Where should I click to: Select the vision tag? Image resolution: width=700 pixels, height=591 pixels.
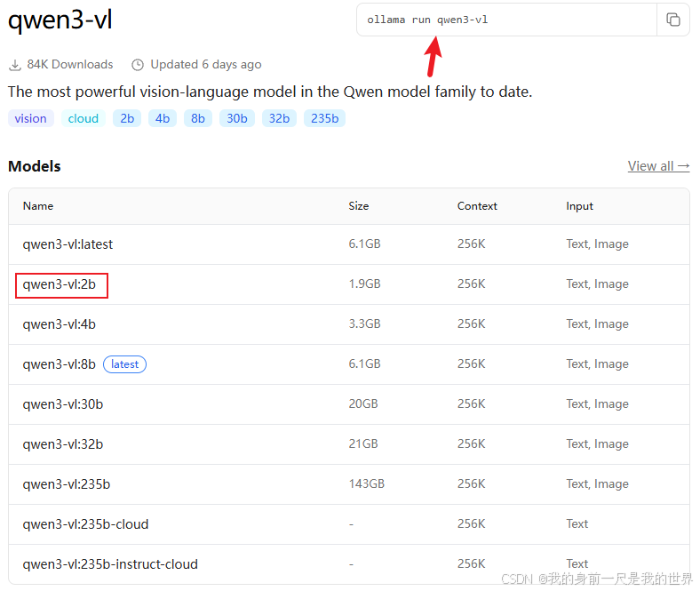[x=31, y=118]
